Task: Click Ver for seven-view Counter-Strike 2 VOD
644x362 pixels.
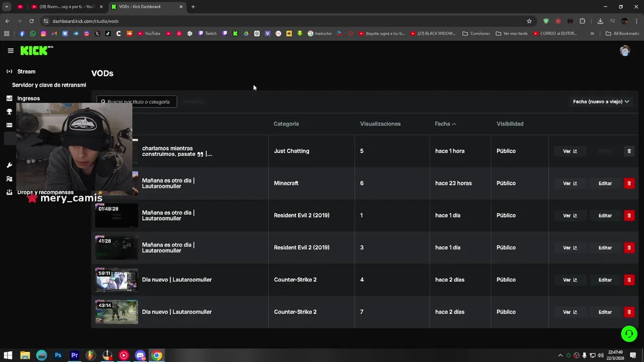Action: pos(570,312)
